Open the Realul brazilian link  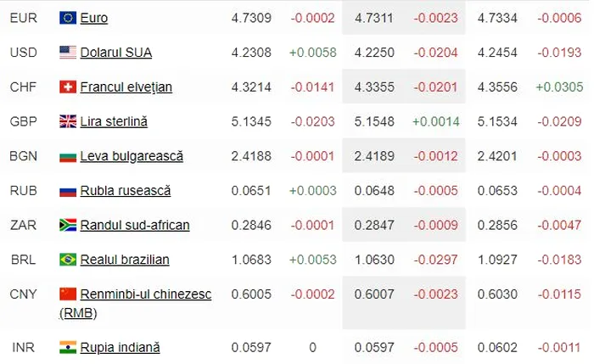pos(125,260)
